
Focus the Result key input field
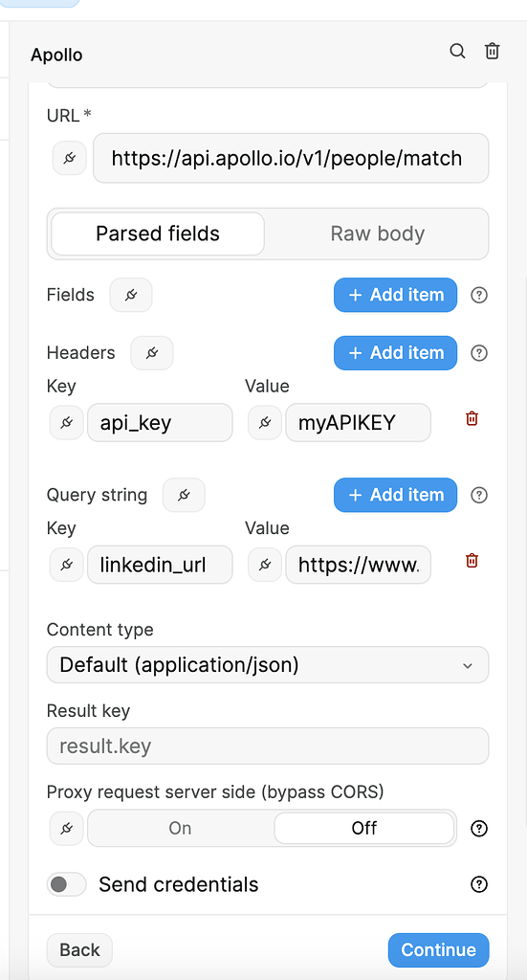(268, 746)
